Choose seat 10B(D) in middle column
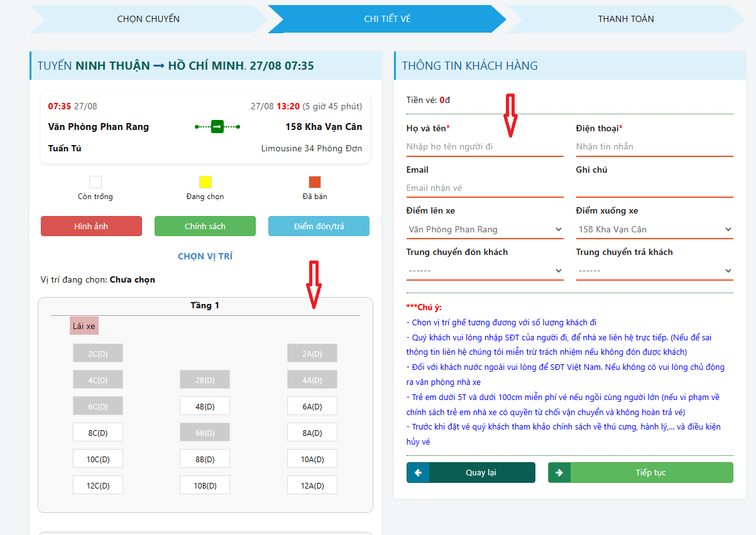The height and width of the screenshot is (535, 756). click(205, 485)
